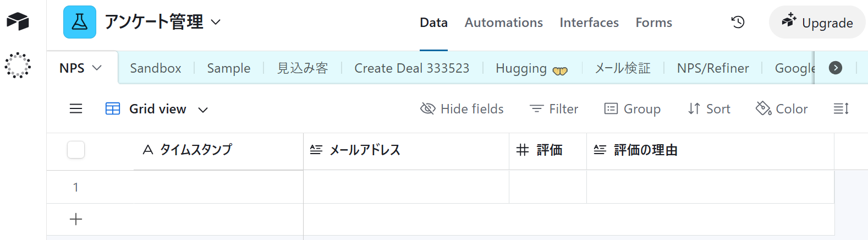Toggle the select-all rows checkbox
The width and height of the screenshot is (868, 240).
pos(76,150)
